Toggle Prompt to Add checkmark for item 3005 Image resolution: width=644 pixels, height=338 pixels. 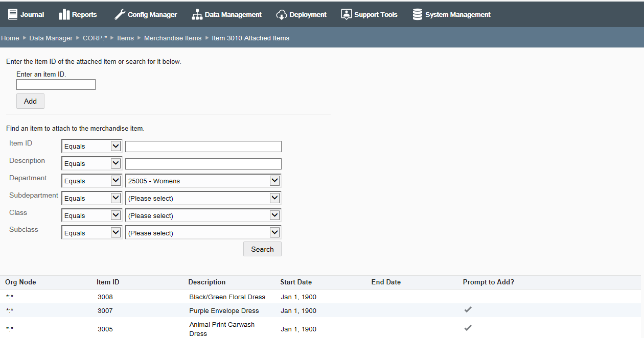pos(468,328)
